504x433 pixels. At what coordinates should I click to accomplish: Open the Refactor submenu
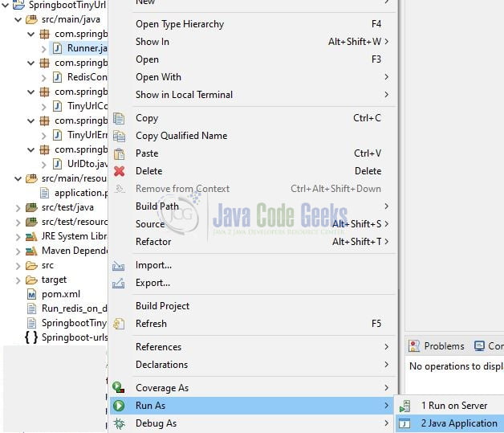(x=253, y=242)
